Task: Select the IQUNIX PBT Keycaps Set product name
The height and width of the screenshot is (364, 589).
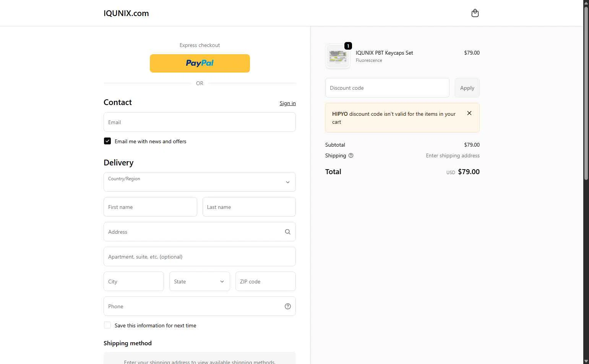Action: [x=384, y=53]
